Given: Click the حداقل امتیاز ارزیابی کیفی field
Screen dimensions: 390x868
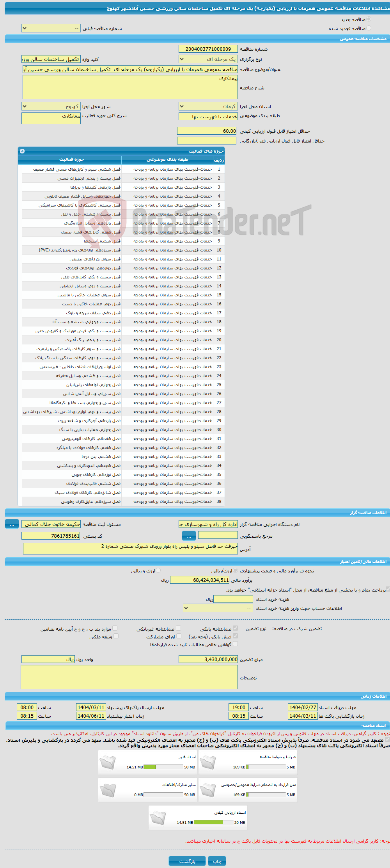Looking at the screenshot, I should [207, 131].
